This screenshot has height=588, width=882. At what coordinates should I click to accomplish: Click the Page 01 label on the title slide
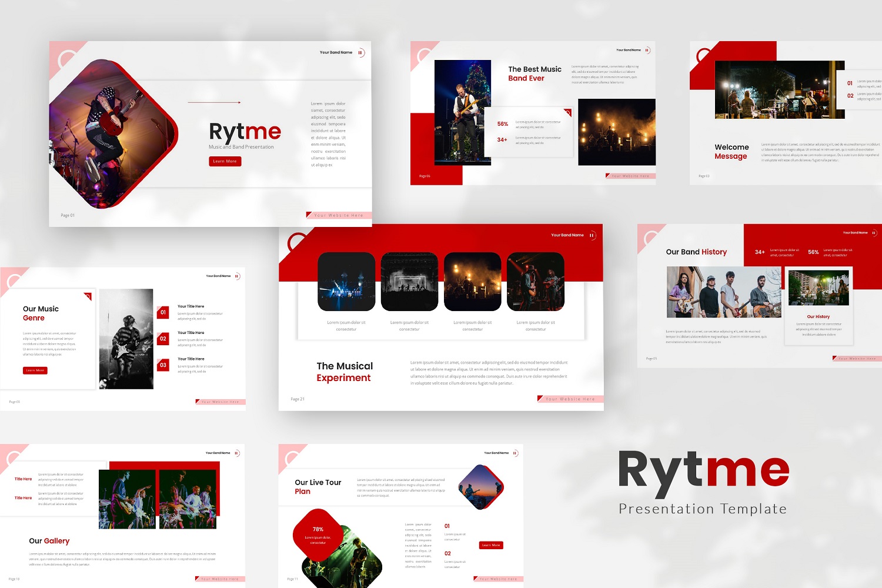(68, 215)
